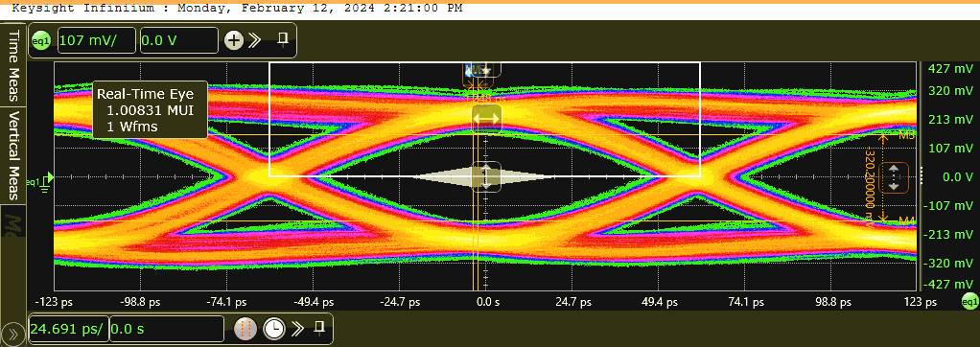Click the 123 ps time axis label
The height and width of the screenshot is (347, 980).
tap(922, 302)
